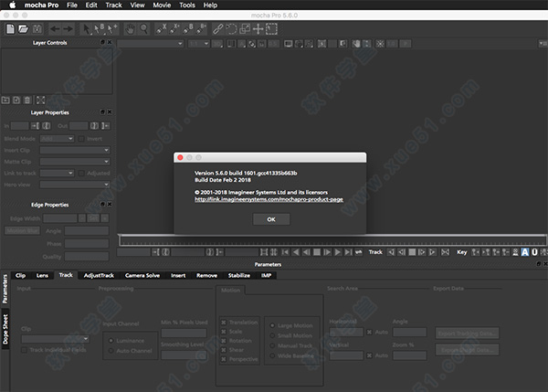The height and width of the screenshot is (392, 548).
Task: Open the Matte Clip dropdown
Action: pyautogui.click(x=75, y=162)
